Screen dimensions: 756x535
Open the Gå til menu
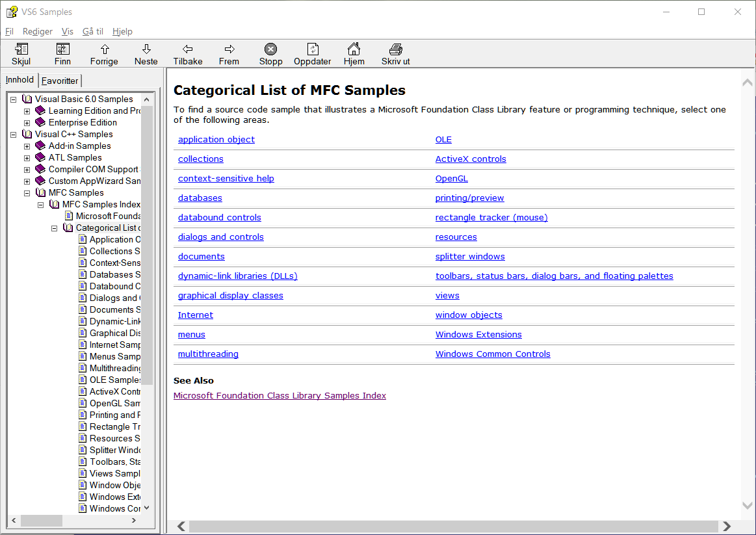[92, 31]
